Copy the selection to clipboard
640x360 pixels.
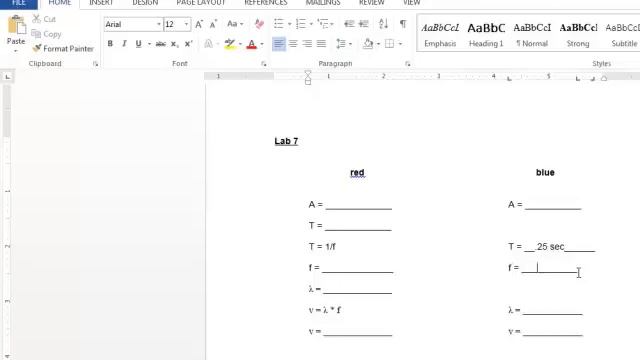46,34
